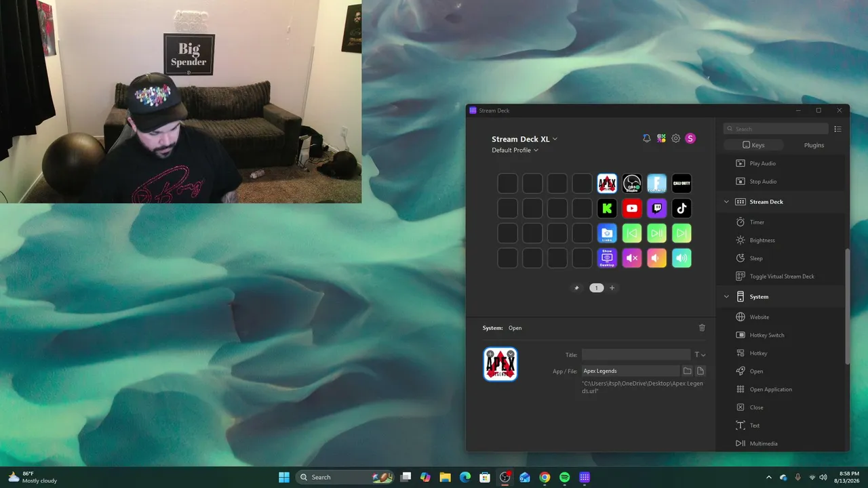Select the Call of Duty key
This screenshot has width=868, height=488.
[682, 183]
